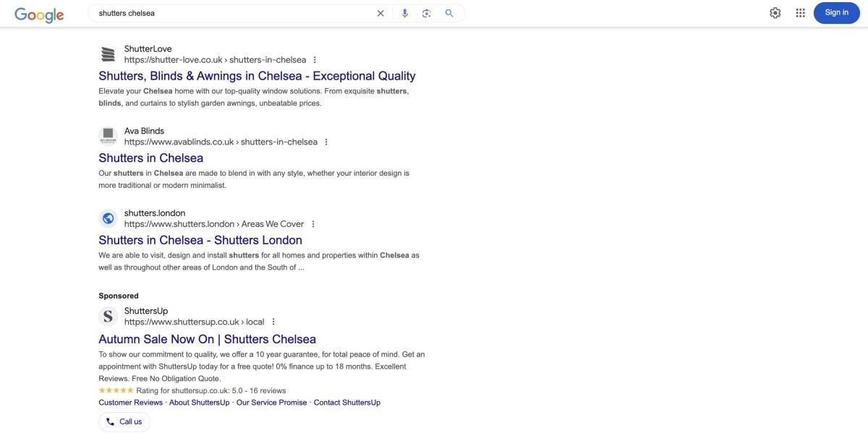Open more options for ShutterLove result
Viewport: 868px width, 446px height.
(x=315, y=60)
